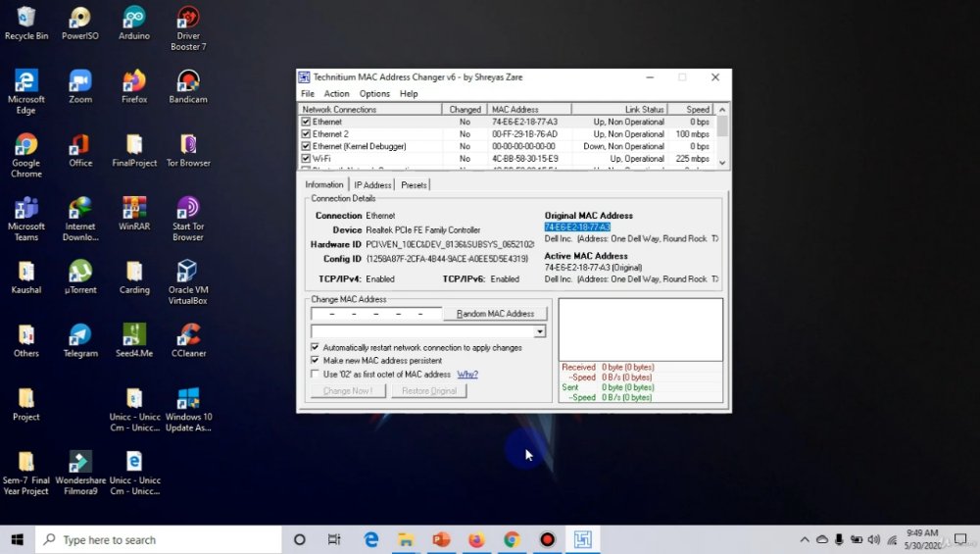Open the Office desktop icon
This screenshot has height=554, width=980.
coord(80,150)
